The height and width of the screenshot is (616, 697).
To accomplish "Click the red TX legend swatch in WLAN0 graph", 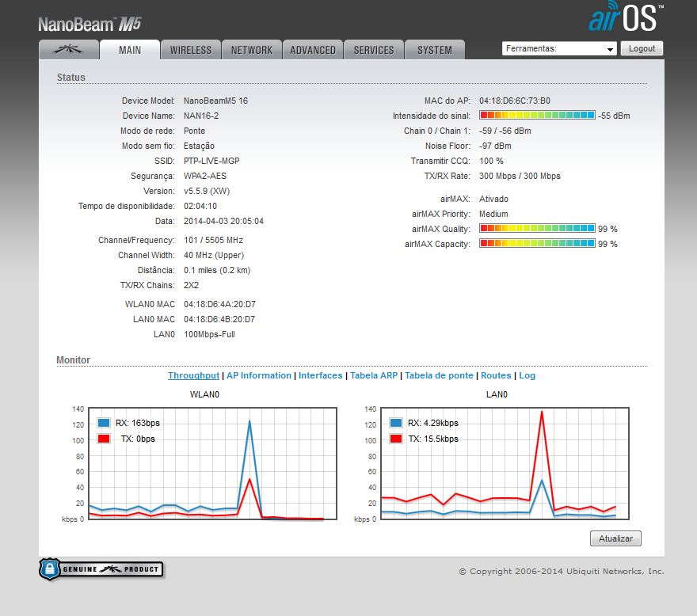I will [104, 439].
